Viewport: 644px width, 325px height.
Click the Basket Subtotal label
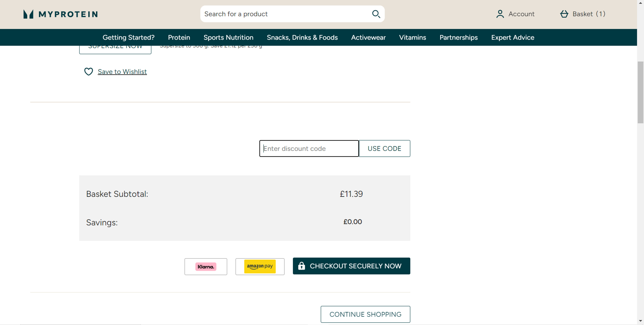(x=117, y=194)
